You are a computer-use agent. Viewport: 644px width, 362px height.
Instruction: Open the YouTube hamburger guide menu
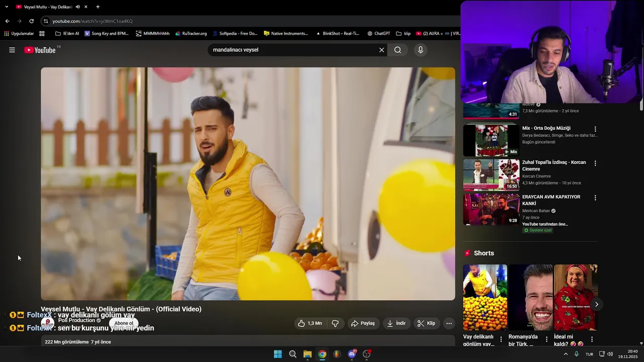pyautogui.click(x=12, y=50)
